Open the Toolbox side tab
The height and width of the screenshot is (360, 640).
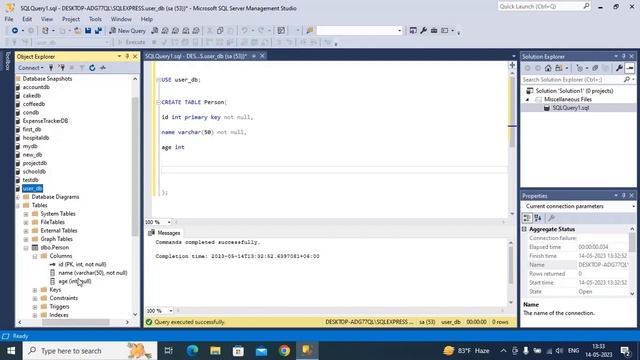(7, 60)
